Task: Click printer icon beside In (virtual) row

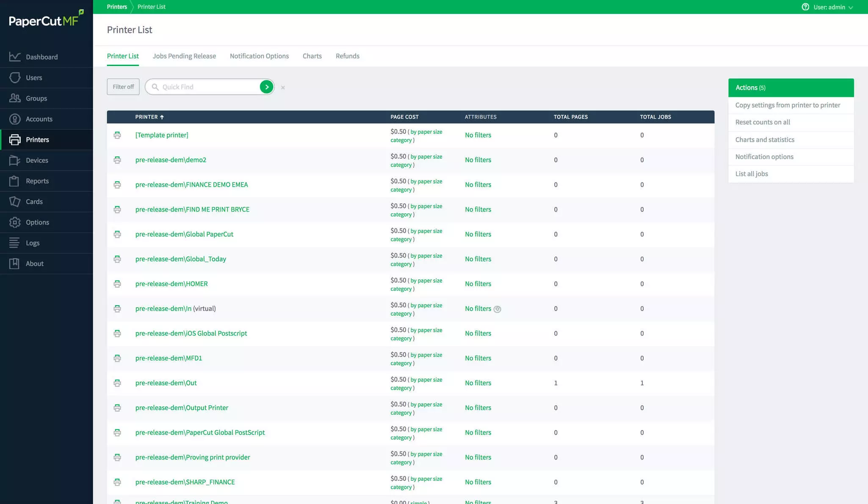Action: coord(117,308)
